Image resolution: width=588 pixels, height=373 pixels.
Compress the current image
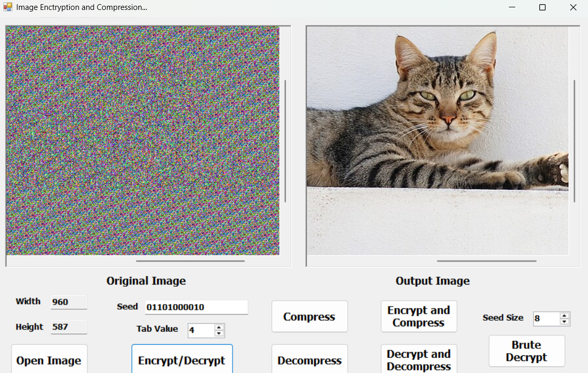(x=309, y=317)
